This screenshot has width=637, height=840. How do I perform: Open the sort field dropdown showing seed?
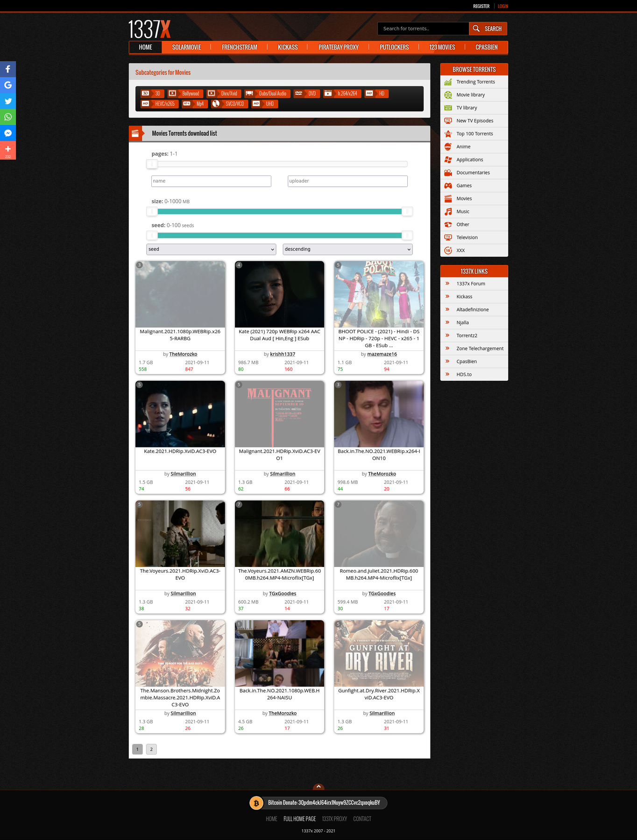point(211,249)
